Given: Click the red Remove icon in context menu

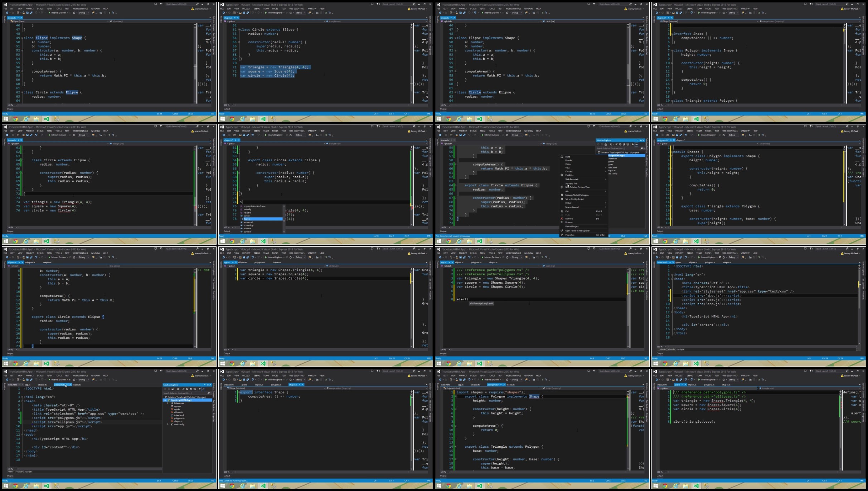Looking at the screenshot, I should (562, 219).
